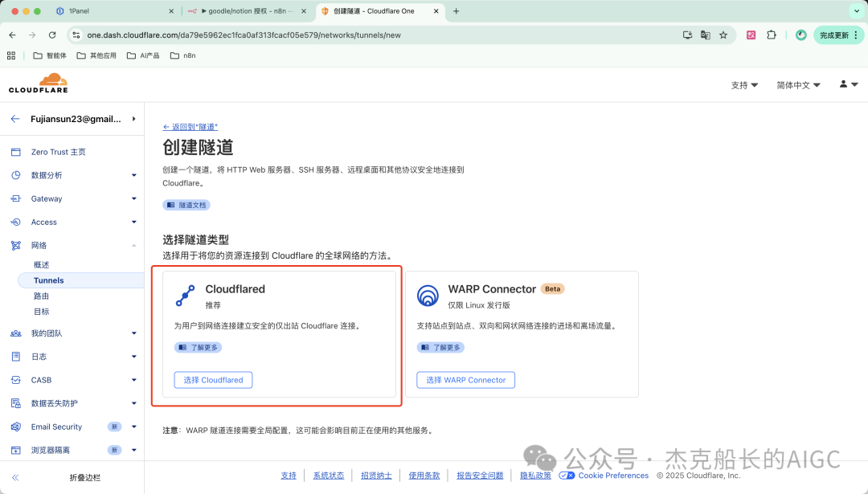Screen dimensions: 868x494
Task: Click the 选择 Cloudflared button
Action: click(x=213, y=380)
